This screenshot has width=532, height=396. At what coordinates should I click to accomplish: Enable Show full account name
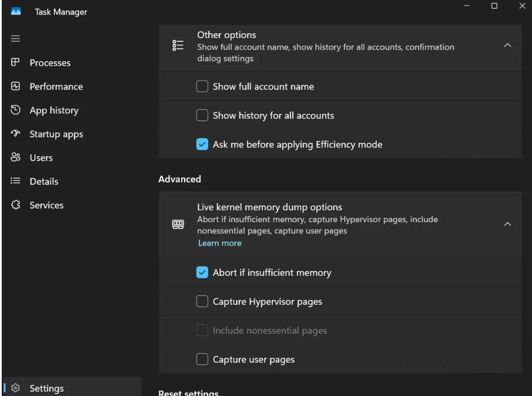pos(202,86)
